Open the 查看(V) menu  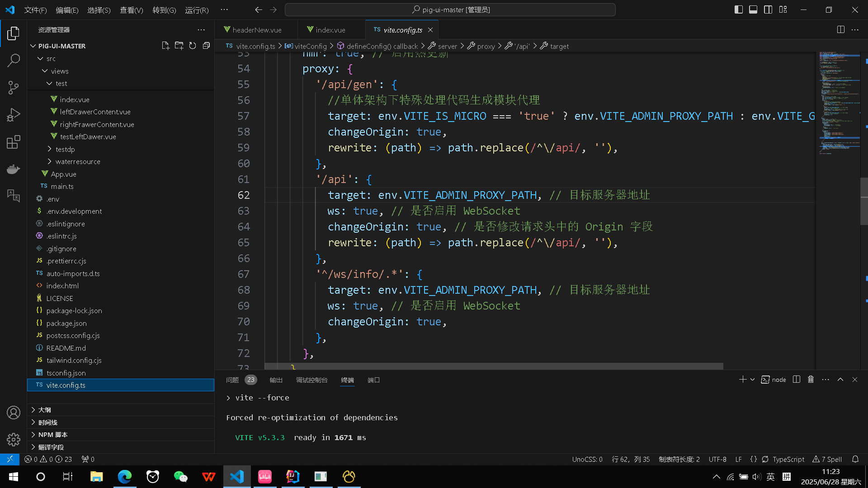[131, 9]
